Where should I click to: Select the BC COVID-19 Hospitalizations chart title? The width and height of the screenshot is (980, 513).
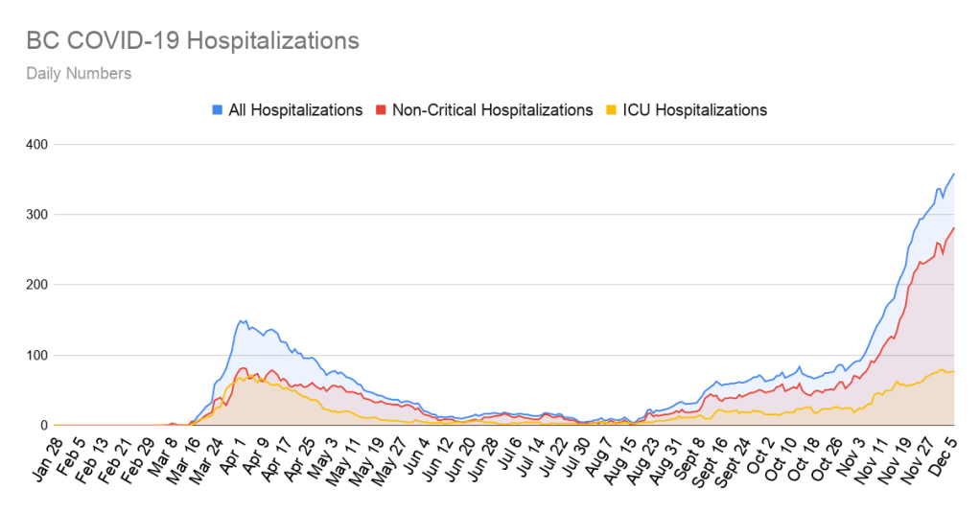(x=193, y=41)
